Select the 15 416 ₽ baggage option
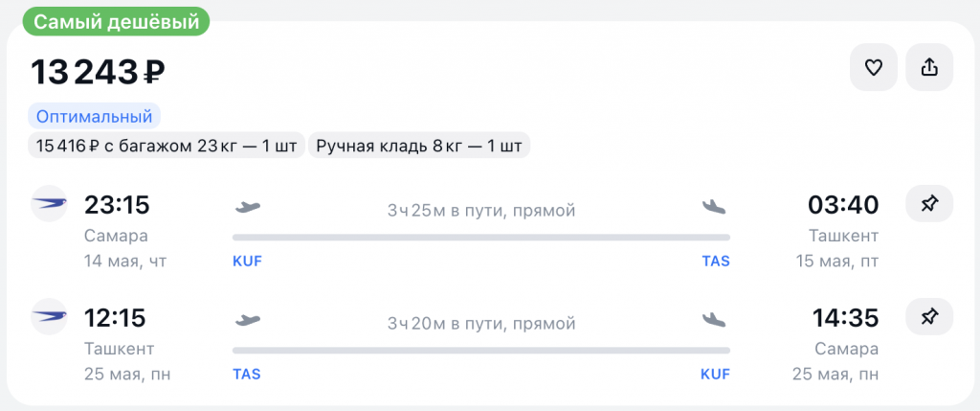Screen dimensions: 980x411 167,146
